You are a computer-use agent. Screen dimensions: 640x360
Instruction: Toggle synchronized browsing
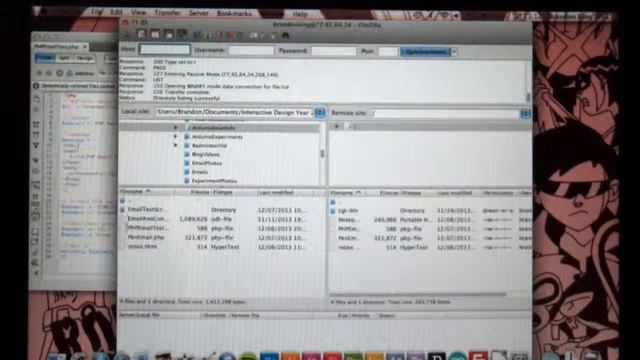(275, 36)
